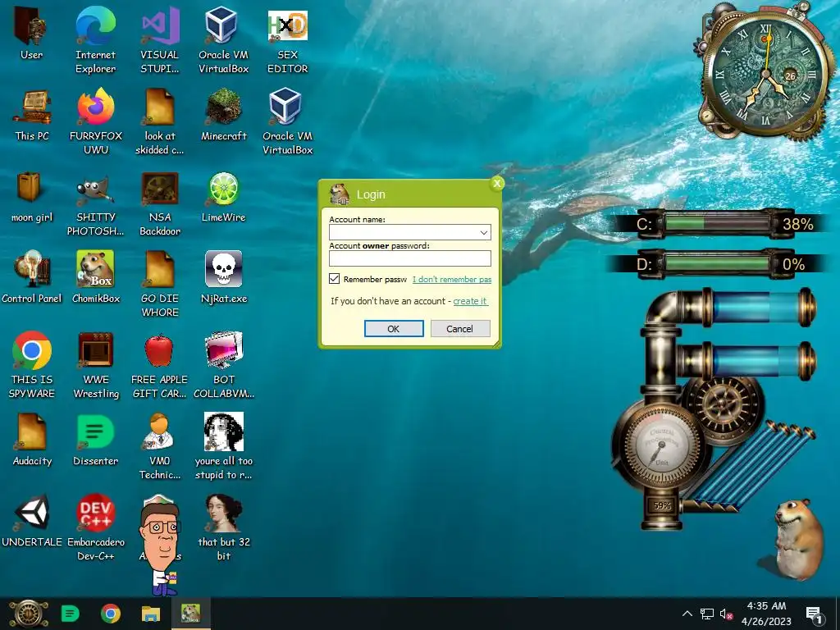This screenshot has width=840, height=630.
Task: Click the CPU gauge dial widget
Action: (x=660, y=445)
